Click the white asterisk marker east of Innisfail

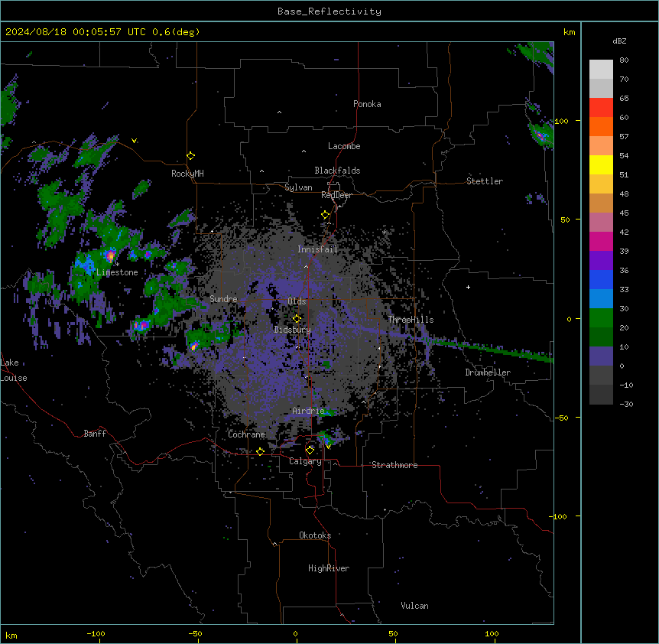[x=384, y=232]
